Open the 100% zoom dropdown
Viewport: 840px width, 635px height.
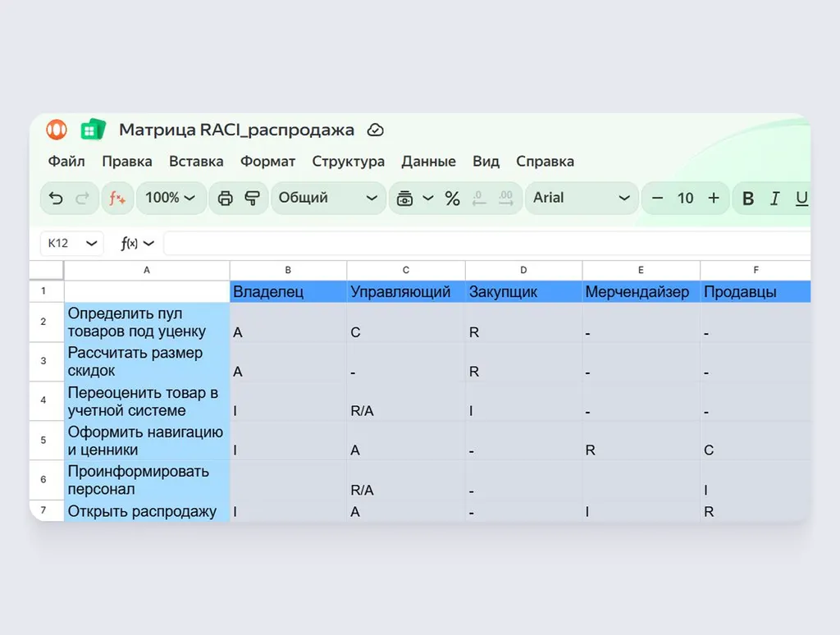[171, 199]
